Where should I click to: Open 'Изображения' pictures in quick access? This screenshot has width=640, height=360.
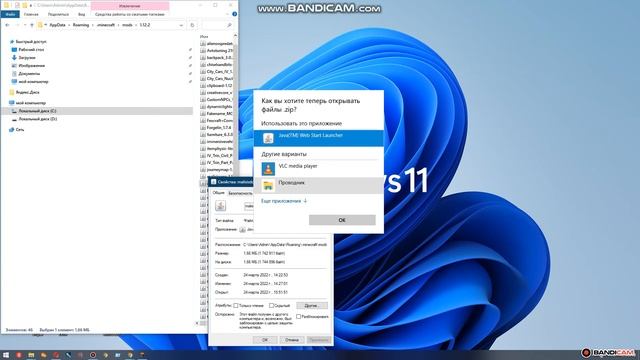pos(31,66)
